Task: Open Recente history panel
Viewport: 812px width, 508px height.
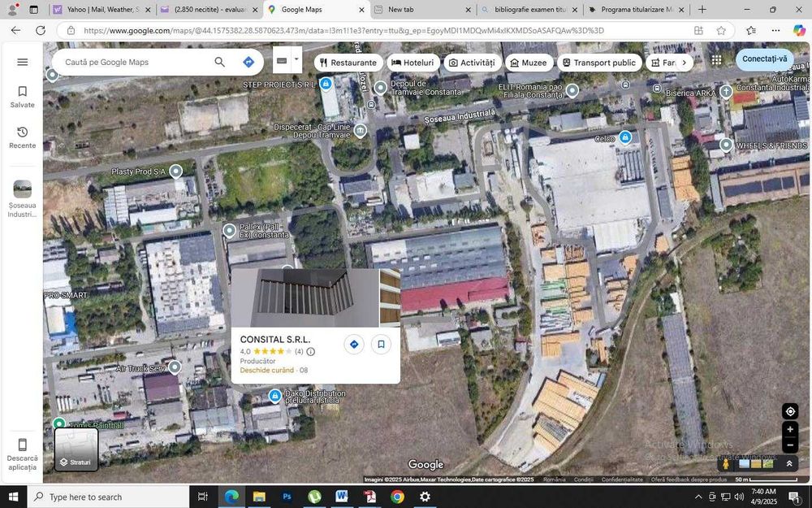Action: [22, 137]
